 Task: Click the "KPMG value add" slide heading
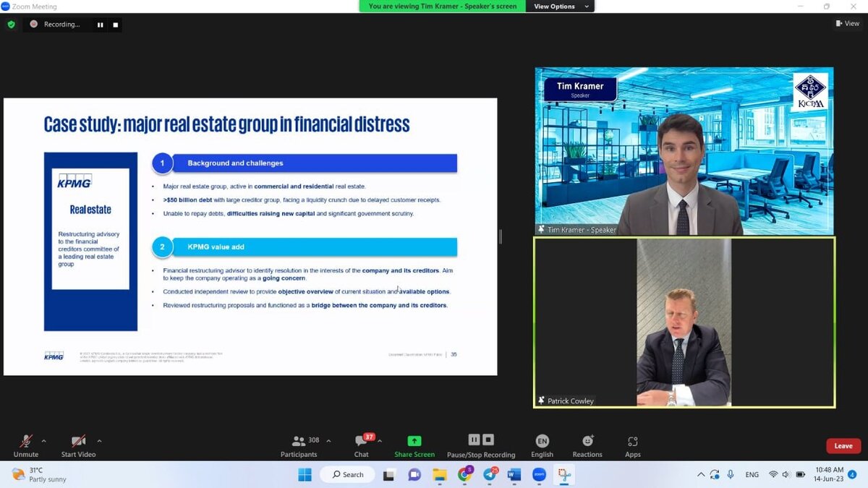[216, 247]
